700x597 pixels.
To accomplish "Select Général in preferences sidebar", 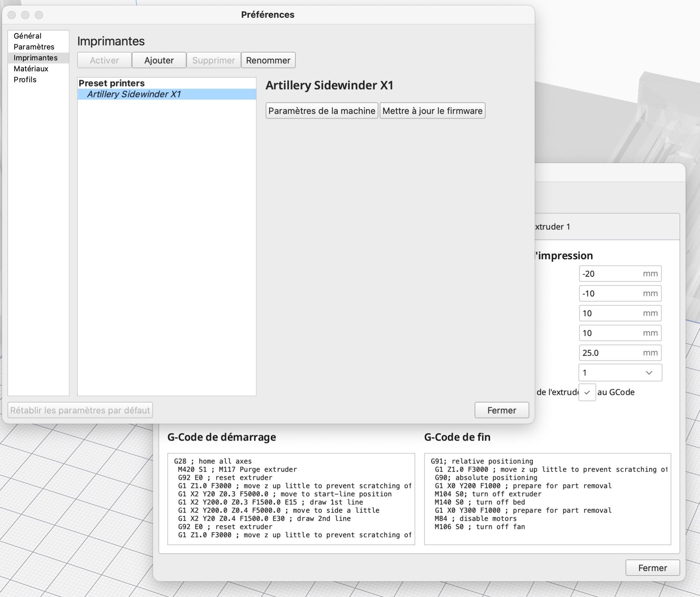I will (27, 36).
